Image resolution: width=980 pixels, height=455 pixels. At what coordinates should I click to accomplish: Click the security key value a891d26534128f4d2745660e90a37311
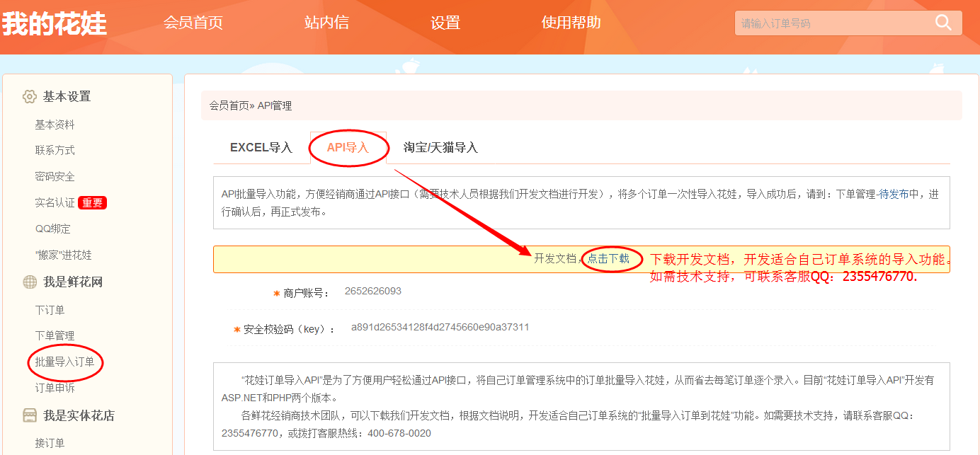coord(440,327)
